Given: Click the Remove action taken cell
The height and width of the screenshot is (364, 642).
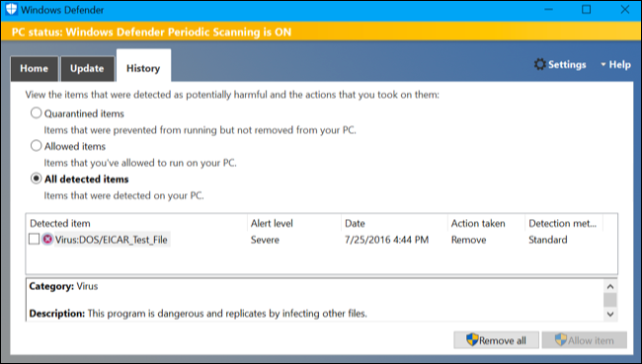Looking at the screenshot, I should pyautogui.click(x=468, y=240).
